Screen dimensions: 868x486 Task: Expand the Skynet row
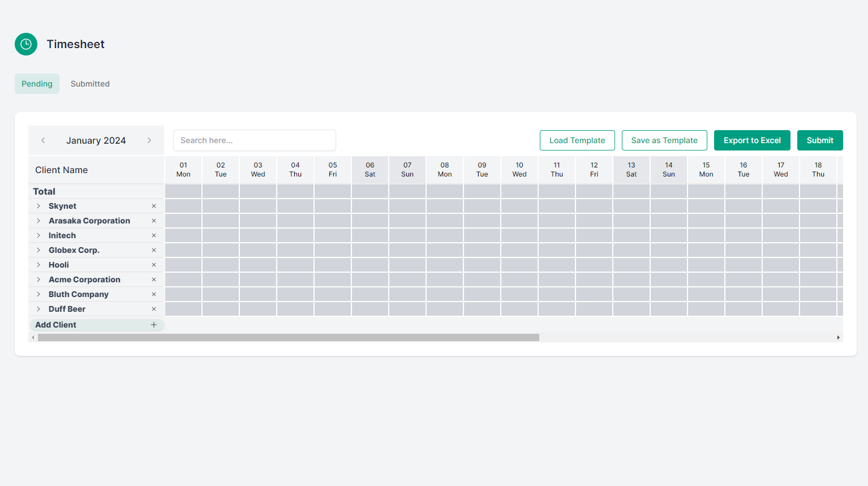[38, 206]
